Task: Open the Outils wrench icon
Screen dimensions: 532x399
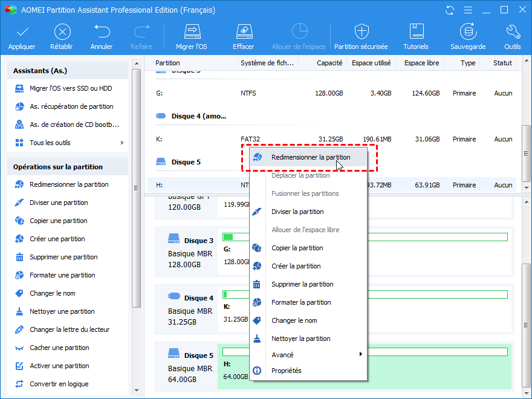Action: (512, 32)
